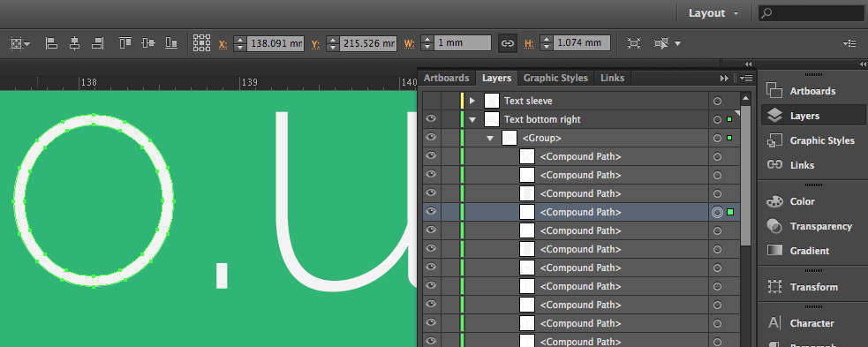Expand the Text sleeve layer
Screen dimensions: 868x347
pos(472,101)
